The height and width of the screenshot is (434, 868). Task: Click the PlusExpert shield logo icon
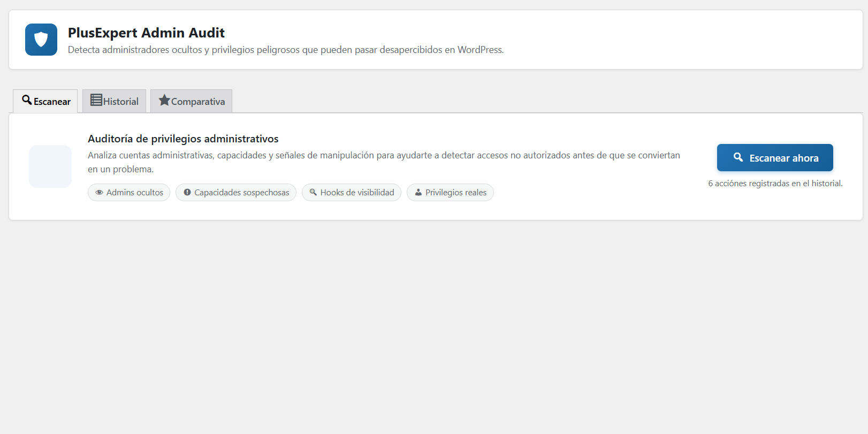(41, 40)
